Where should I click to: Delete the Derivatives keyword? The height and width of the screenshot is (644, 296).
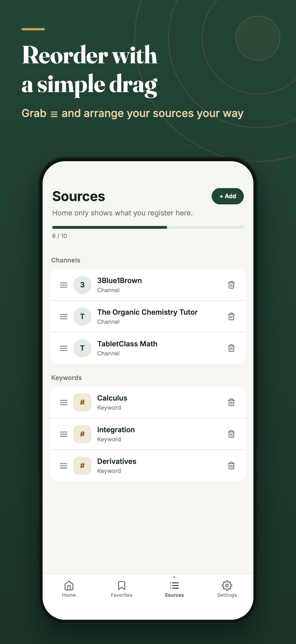pos(231,465)
